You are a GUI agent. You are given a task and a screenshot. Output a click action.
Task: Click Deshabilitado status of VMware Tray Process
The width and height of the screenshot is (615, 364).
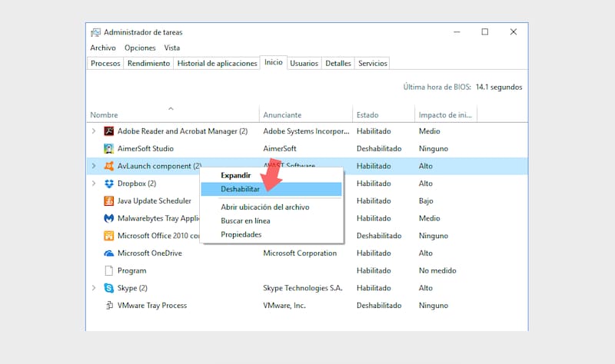tap(379, 305)
